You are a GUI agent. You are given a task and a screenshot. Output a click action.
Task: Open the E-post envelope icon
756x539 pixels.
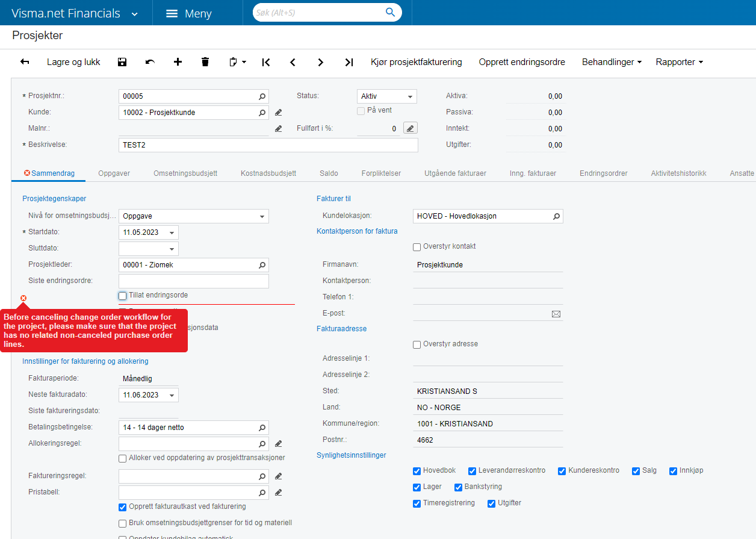coord(556,313)
